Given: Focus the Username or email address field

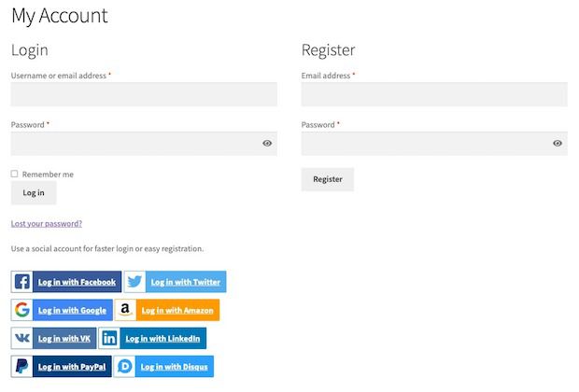Looking at the screenshot, I should point(144,94).
